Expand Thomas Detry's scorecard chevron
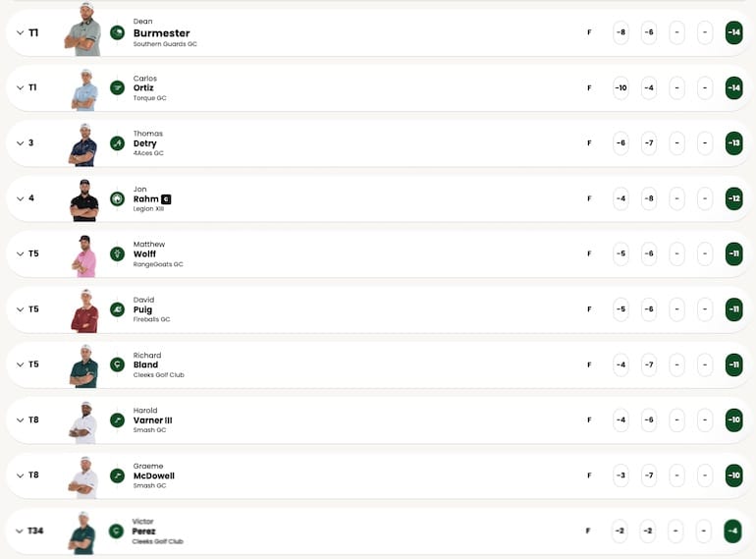The height and width of the screenshot is (559, 756). pyautogui.click(x=19, y=143)
